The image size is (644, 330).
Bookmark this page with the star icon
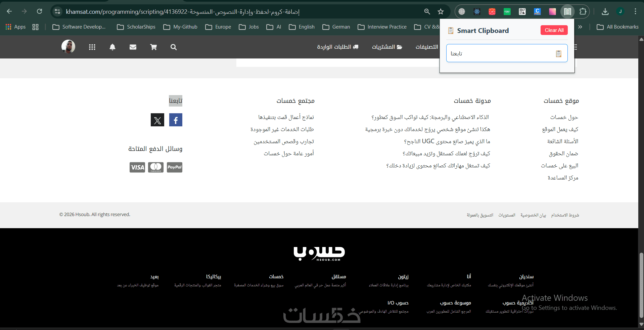click(441, 11)
